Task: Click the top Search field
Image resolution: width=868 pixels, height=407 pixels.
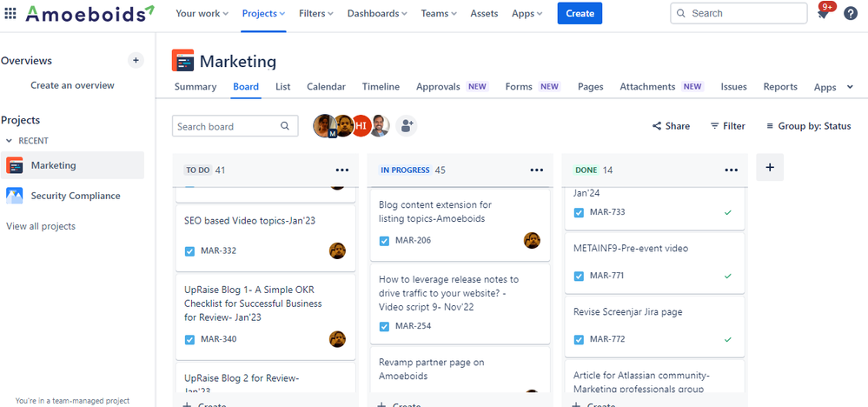Action: point(739,13)
